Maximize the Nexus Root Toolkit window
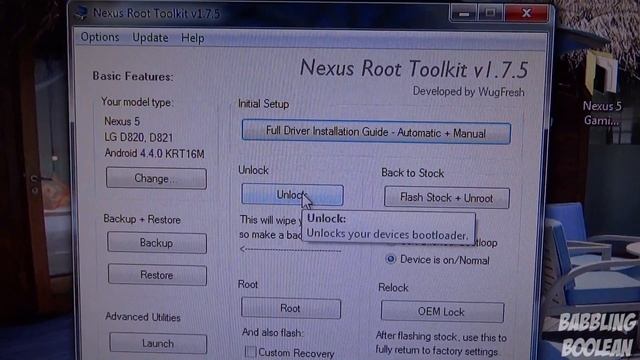This screenshot has width=640, height=360. (x=490, y=13)
